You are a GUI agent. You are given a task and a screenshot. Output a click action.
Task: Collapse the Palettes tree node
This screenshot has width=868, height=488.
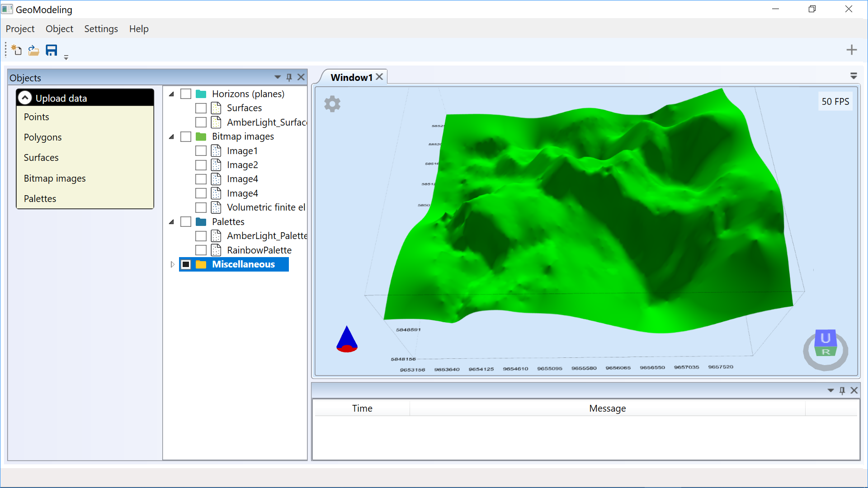click(x=171, y=222)
